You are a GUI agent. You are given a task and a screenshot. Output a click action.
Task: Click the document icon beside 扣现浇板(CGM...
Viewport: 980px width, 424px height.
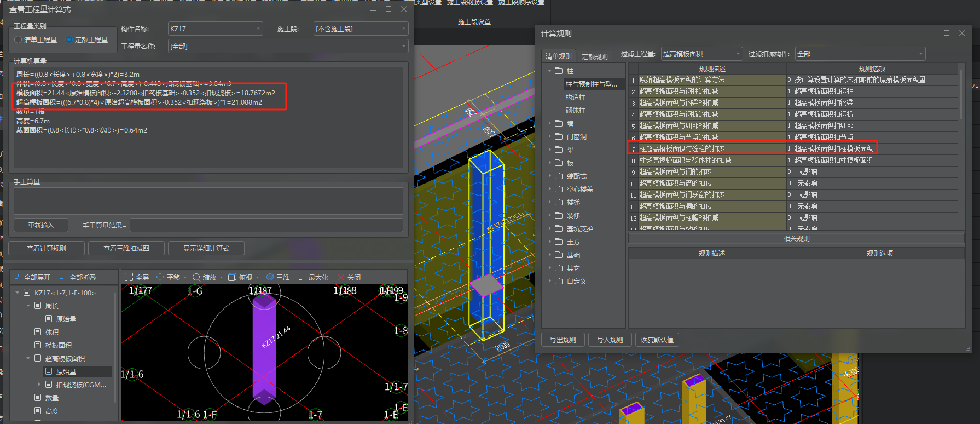point(49,385)
